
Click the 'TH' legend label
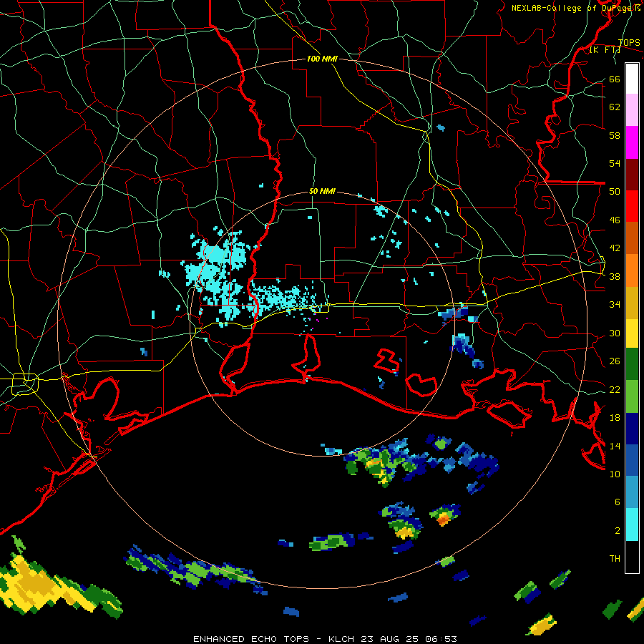[615, 558]
